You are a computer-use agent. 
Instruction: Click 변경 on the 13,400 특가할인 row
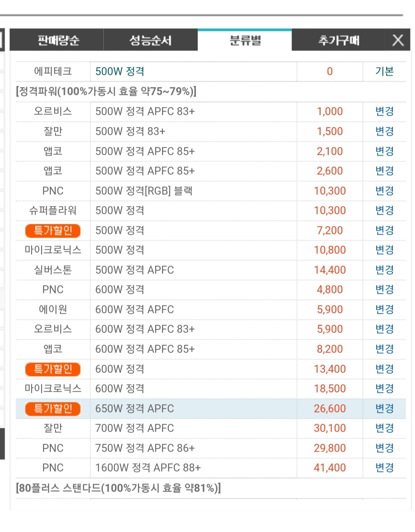(384, 369)
